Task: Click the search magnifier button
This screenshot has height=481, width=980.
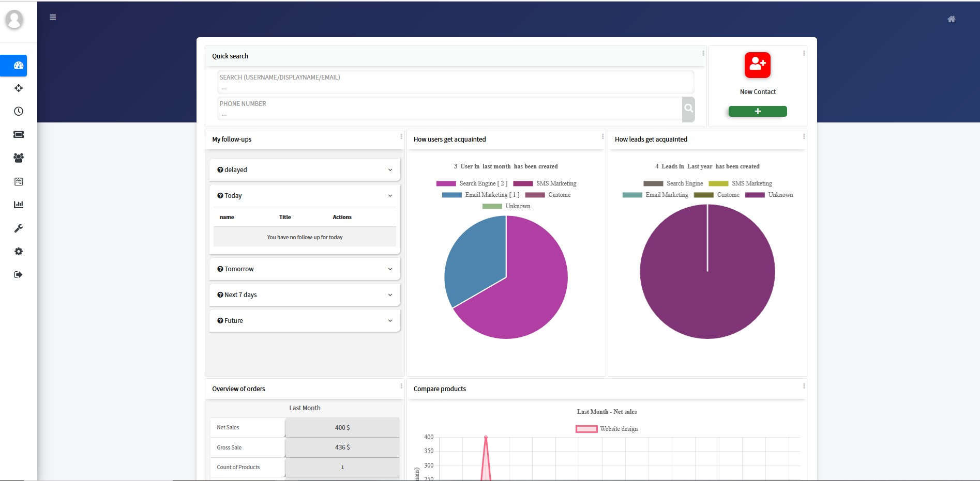Action: coord(688,108)
